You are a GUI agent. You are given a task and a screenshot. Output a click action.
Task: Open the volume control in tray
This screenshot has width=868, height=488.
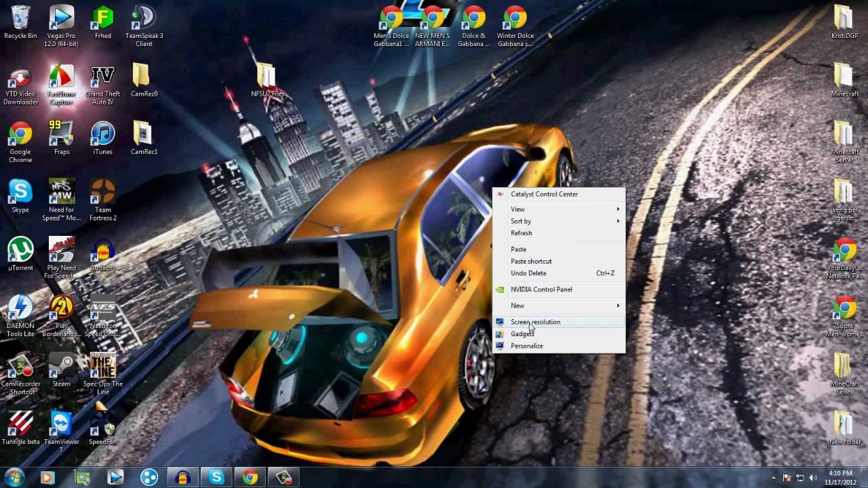pos(812,478)
